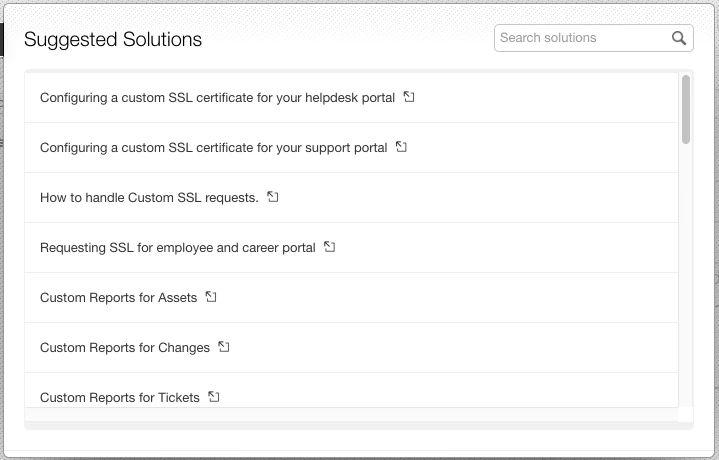Image resolution: width=719 pixels, height=460 pixels.
Task: Click external link icon beside Custom SSL requests
Action: coord(273,197)
